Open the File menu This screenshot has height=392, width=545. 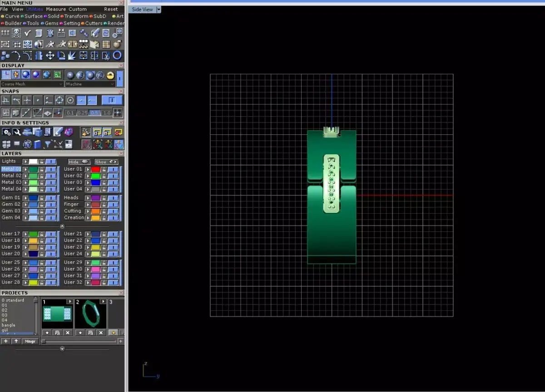coord(4,9)
